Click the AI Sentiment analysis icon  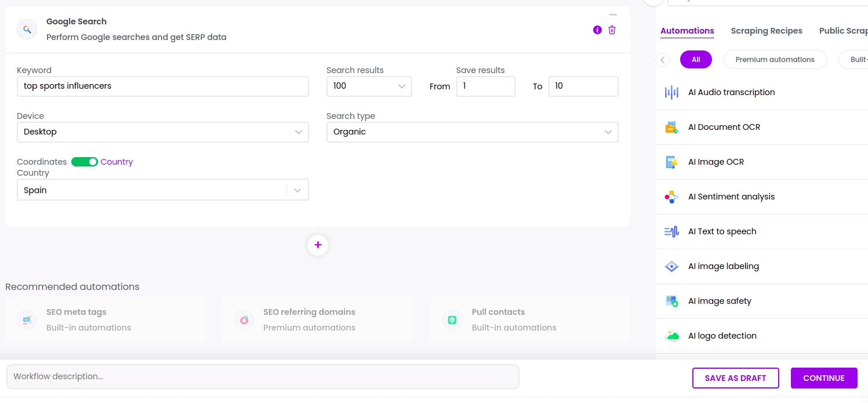671,197
